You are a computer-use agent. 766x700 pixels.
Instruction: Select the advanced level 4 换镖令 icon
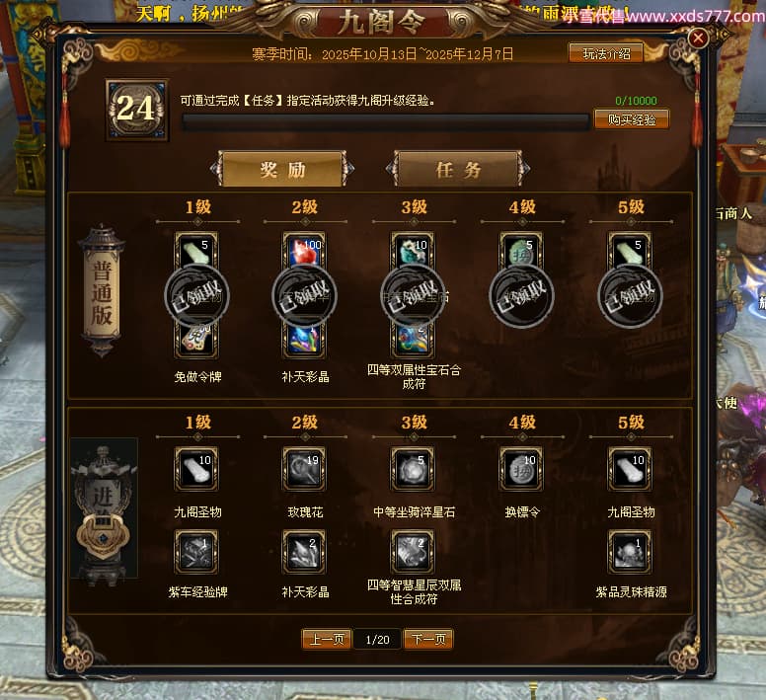pyautogui.click(x=521, y=469)
